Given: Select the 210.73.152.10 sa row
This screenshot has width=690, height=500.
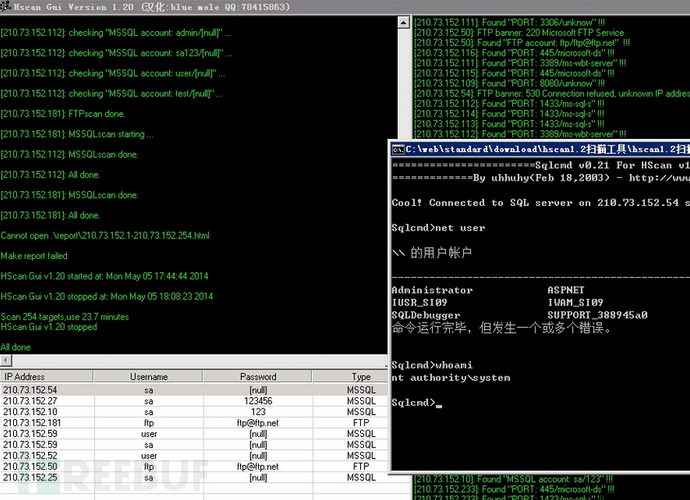Looking at the screenshot, I should point(194,412).
